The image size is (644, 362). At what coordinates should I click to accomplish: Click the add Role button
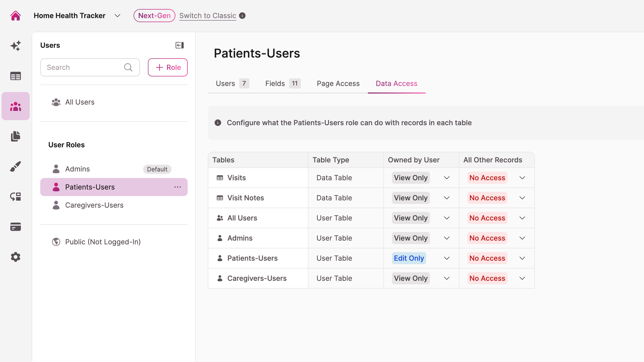coord(168,67)
